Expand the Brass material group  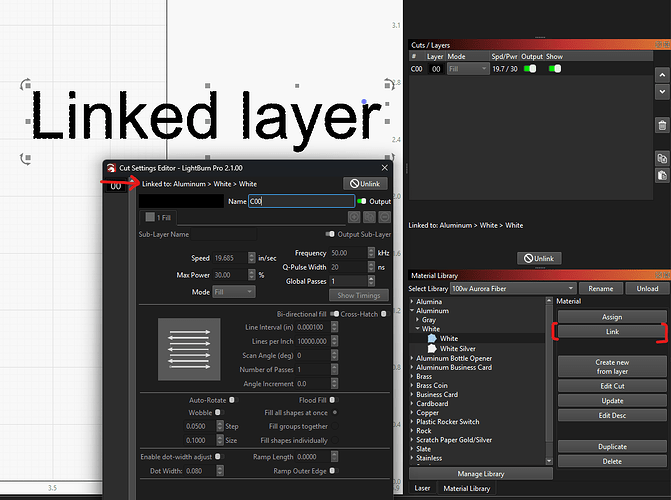point(412,376)
